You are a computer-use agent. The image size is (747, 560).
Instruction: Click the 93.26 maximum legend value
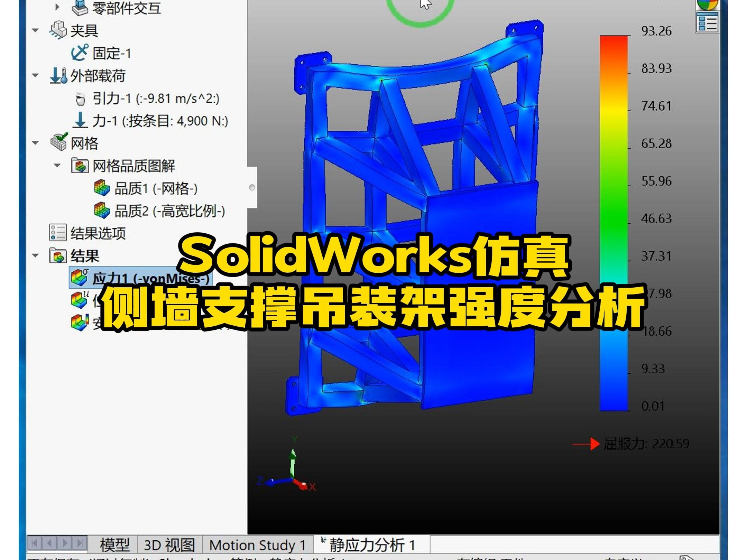click(656, 31)
